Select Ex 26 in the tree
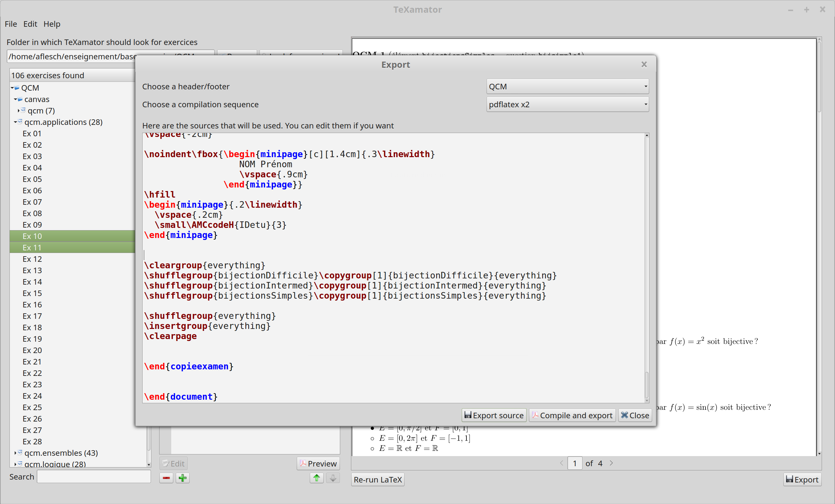Screen dimensions: 835x504 (x=32, y=419)
